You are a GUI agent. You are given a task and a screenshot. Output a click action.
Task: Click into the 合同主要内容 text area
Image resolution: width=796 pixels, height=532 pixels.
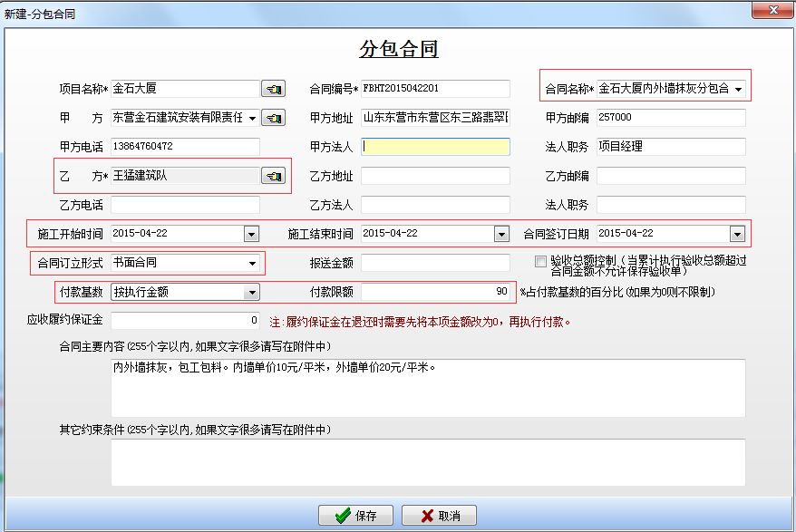[x=428, y=385]
